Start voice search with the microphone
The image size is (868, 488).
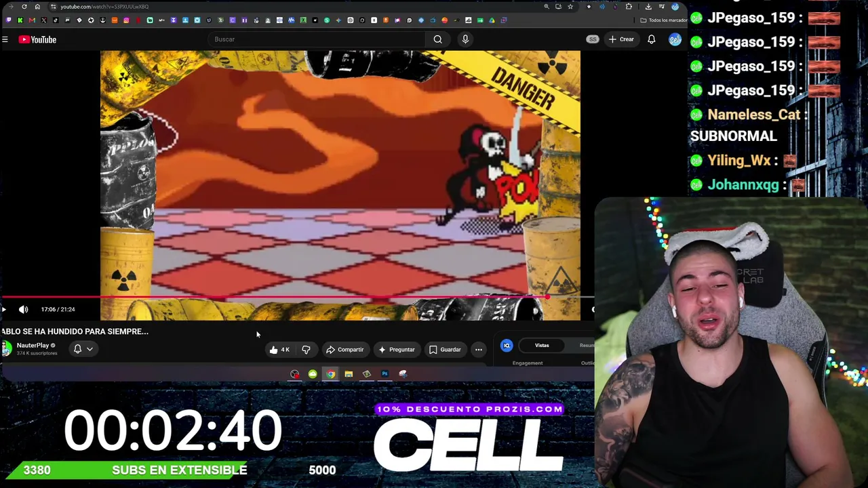click(465, 39)
